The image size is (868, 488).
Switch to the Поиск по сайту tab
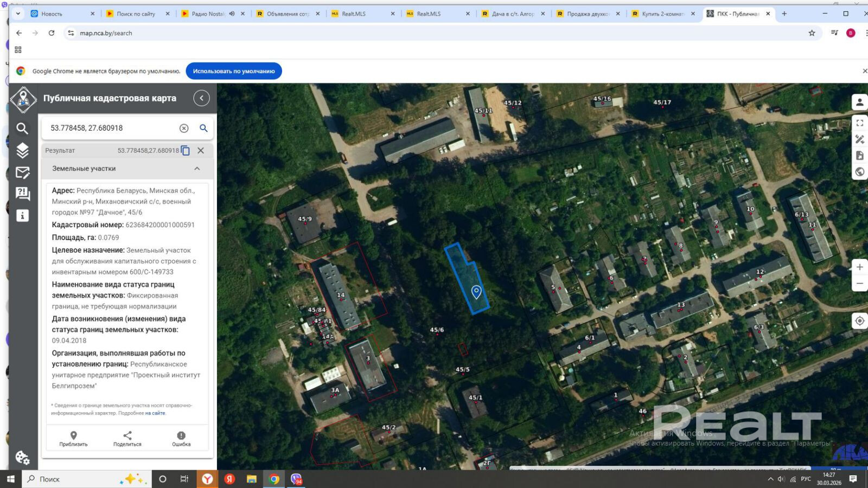pyautogui.click(x=136, y=14)
